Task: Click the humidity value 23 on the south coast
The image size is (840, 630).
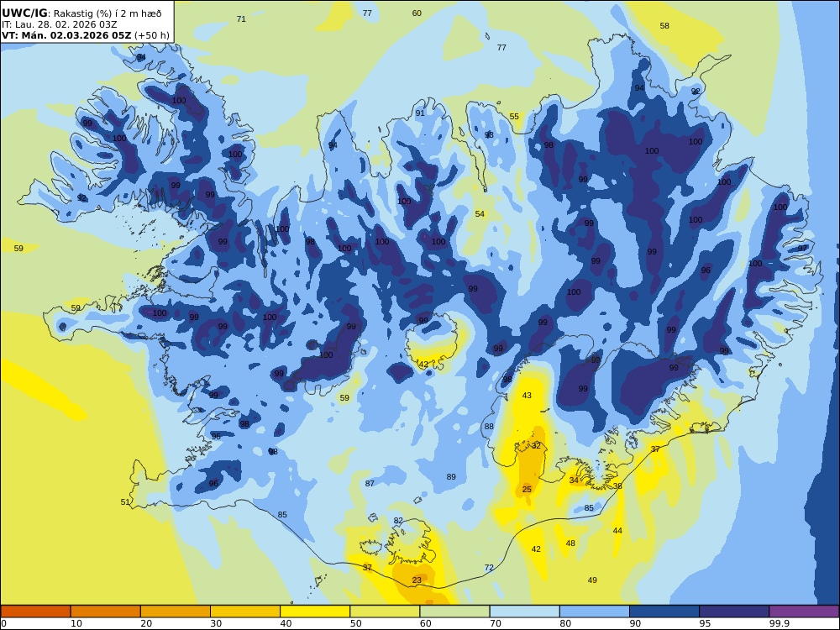Action: pos(417,580)
